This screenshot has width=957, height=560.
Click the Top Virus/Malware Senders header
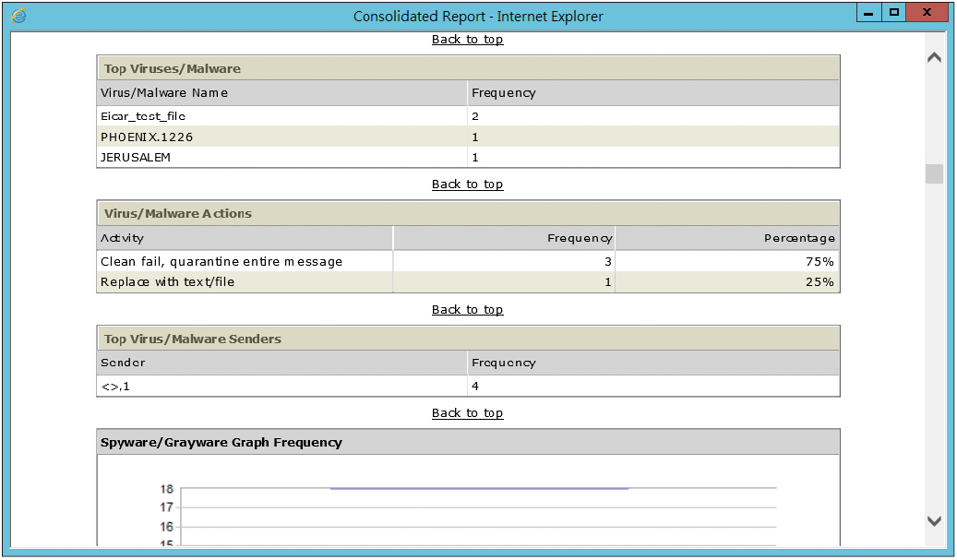pyautogui.click(x=468, y=339)
